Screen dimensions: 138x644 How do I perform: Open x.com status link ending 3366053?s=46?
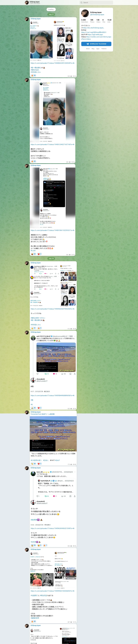tap(53, 591)
